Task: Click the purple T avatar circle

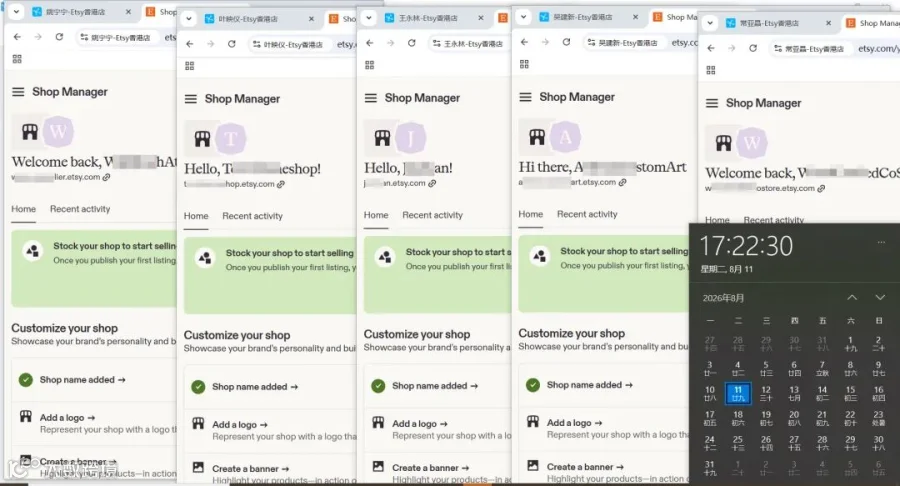Action: 230,138
